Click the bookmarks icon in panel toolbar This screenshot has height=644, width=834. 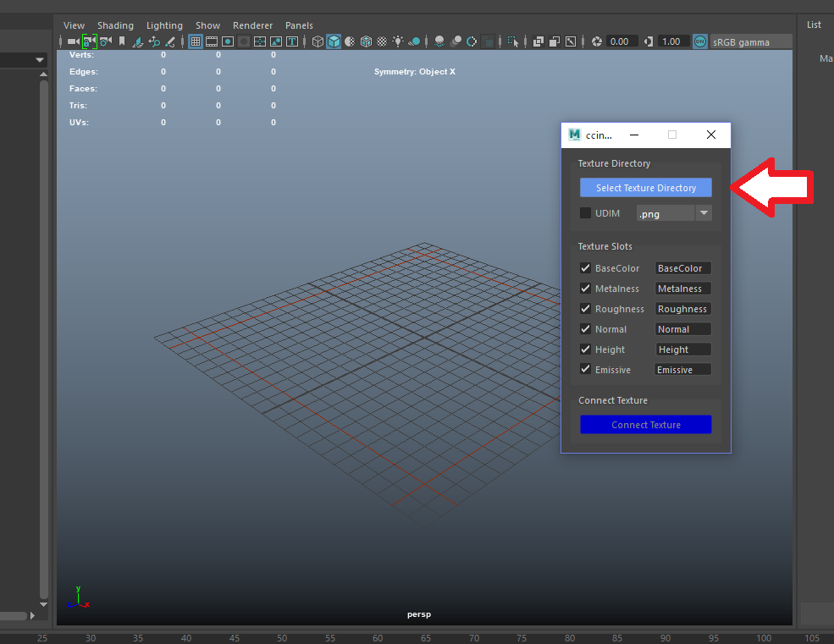pyautogui.click(x=122, y=41)
